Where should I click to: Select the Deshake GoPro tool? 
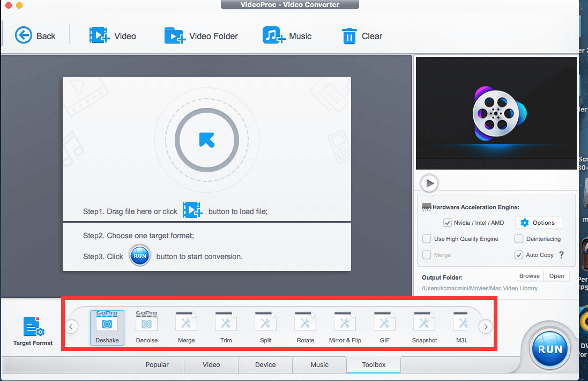107,327
